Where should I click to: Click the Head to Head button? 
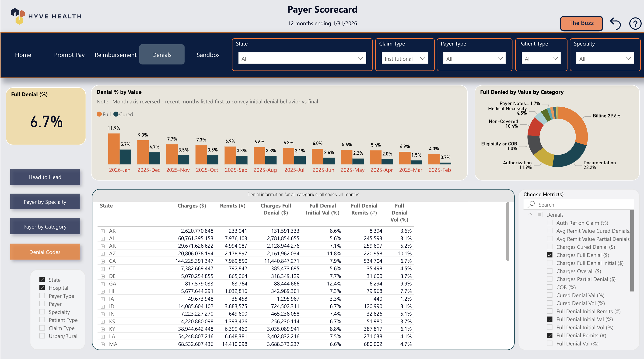45,177
